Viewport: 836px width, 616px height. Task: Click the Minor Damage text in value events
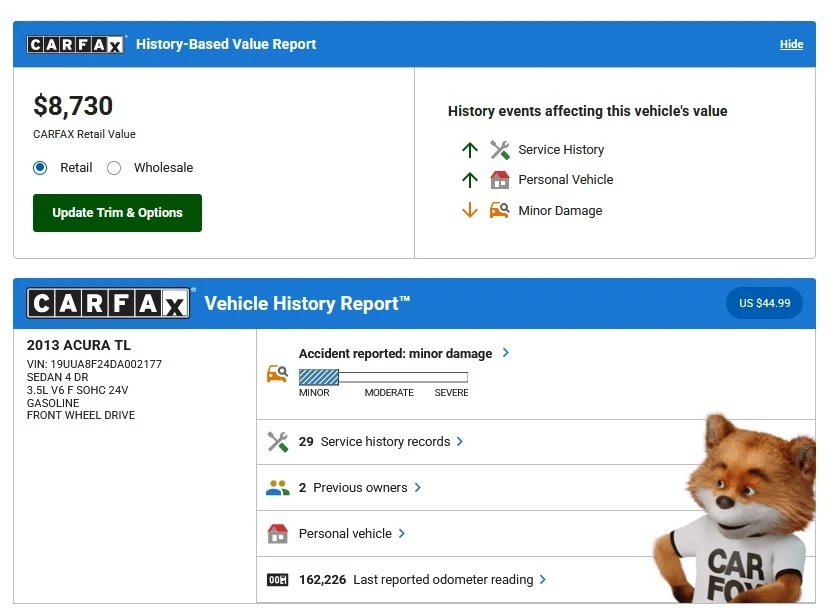click(x=560, y=211)
